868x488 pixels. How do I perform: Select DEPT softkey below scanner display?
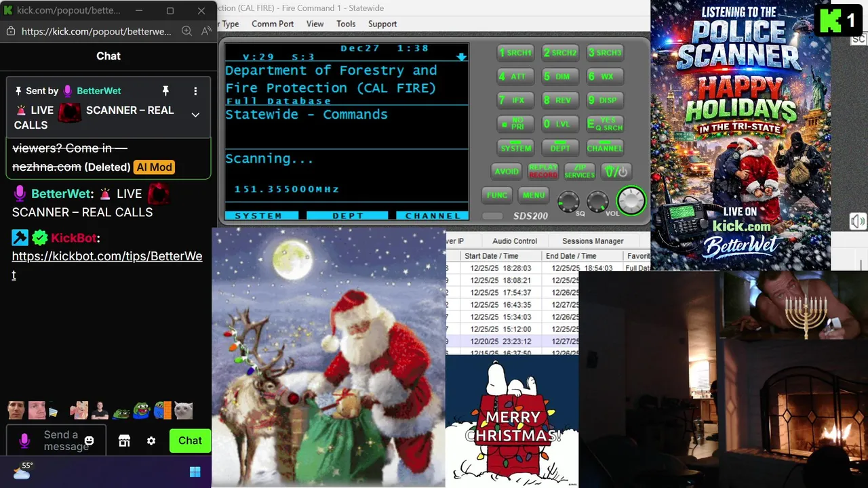point(348,216)
